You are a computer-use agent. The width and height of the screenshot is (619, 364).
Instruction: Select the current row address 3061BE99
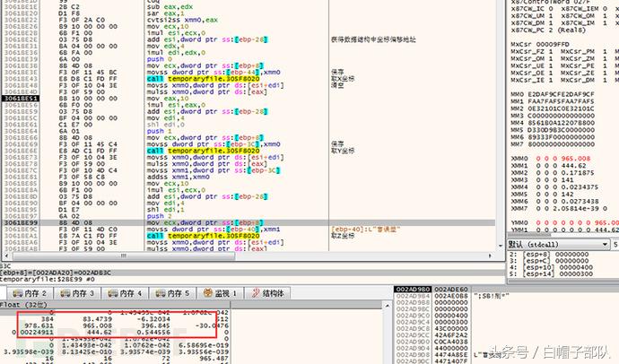(20, 223)
